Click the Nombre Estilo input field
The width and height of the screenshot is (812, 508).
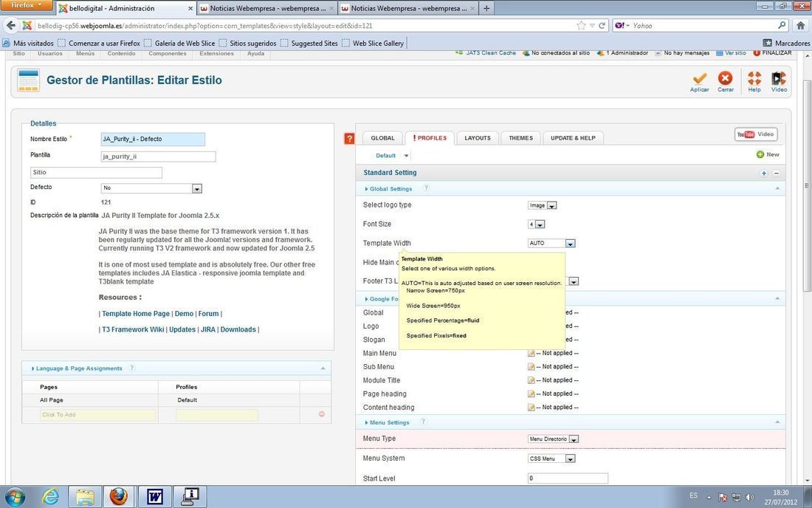coord(153,139)
